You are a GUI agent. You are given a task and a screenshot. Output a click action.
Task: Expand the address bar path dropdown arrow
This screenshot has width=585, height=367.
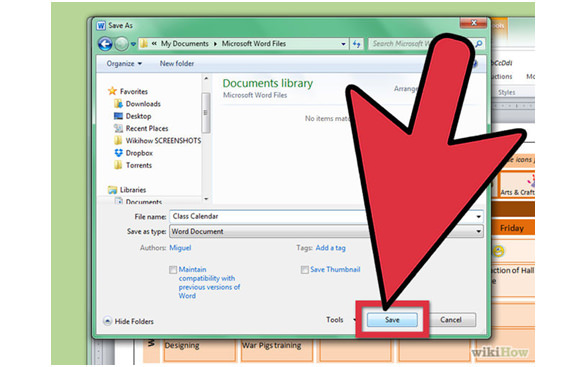pyautogui.click(x=343, y=44)
